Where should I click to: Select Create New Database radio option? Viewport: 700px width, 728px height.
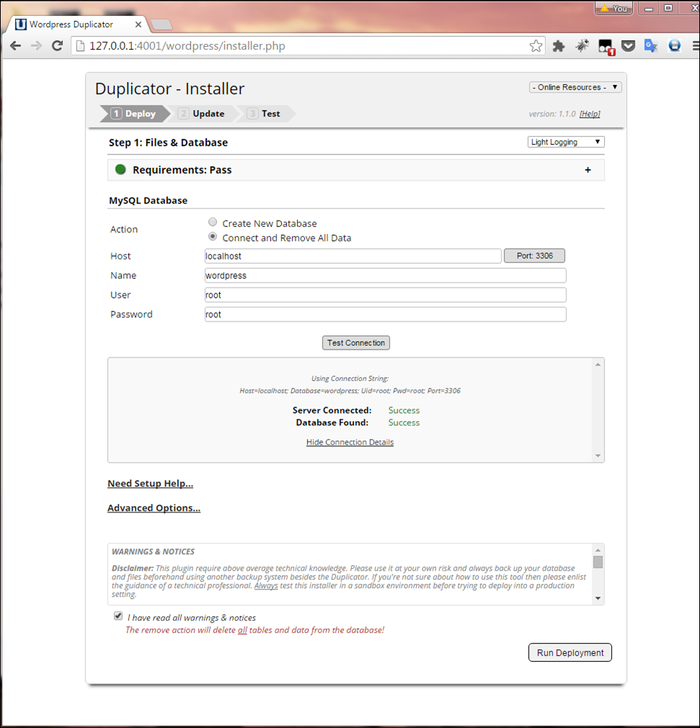pyautogui.click(x=212, y=222)
